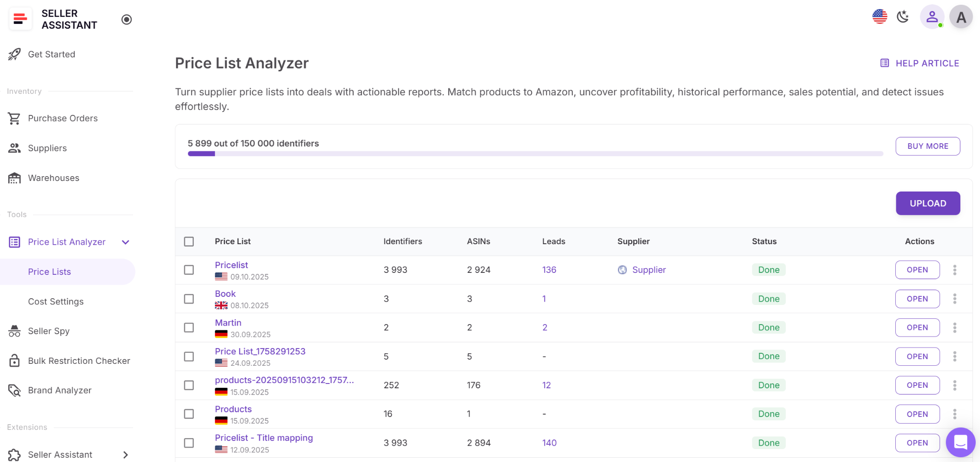
Task: Toggle dark mode with the moon icon
Action: [903, 16]
